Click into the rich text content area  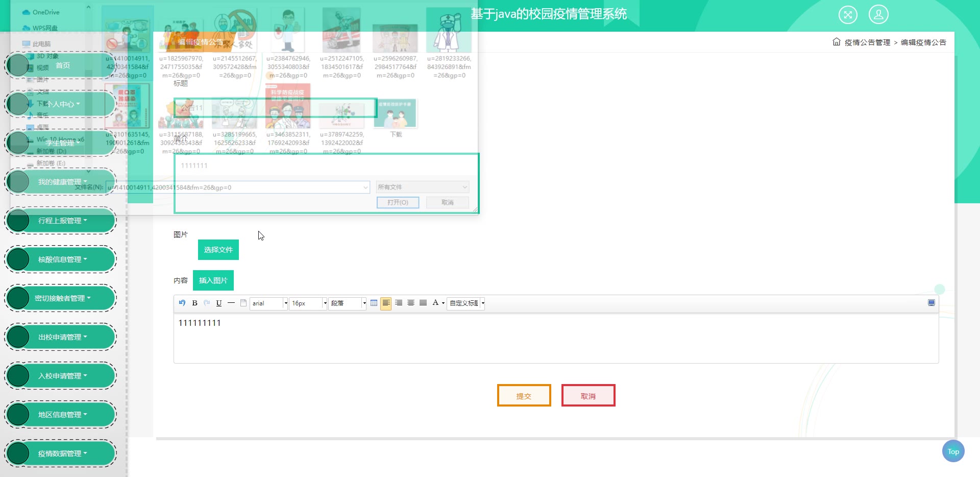point(556,338)
